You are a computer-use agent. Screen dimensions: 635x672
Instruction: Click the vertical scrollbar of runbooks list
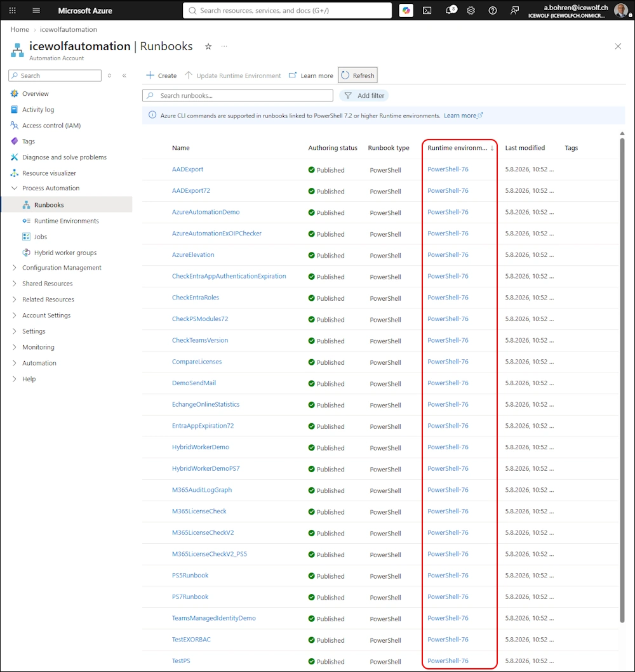pos(622,379)
